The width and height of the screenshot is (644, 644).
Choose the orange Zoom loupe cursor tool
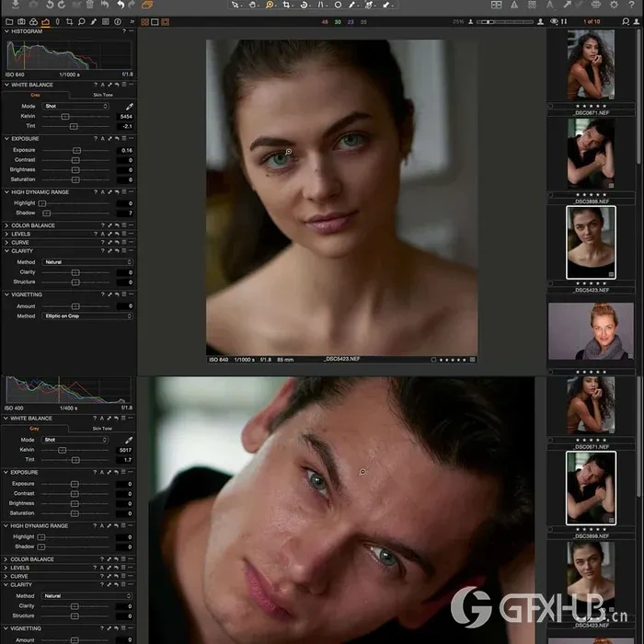pos(270,5)
